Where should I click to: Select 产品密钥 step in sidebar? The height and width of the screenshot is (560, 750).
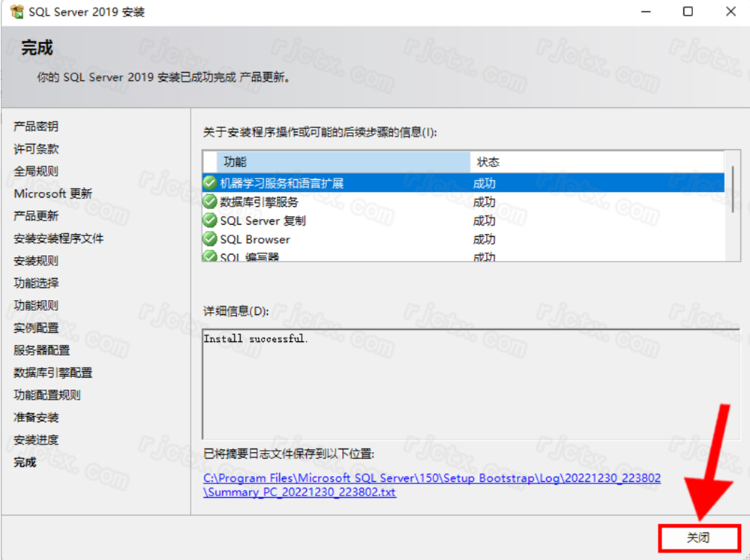point(35,127)
